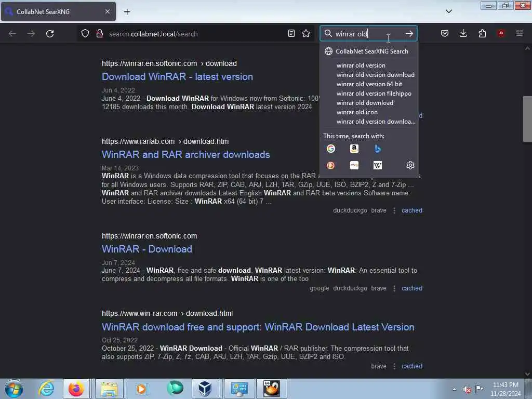Expand options dots for rarlab result
The width and height of the screenshot is (532, 399).
(394, 210)
